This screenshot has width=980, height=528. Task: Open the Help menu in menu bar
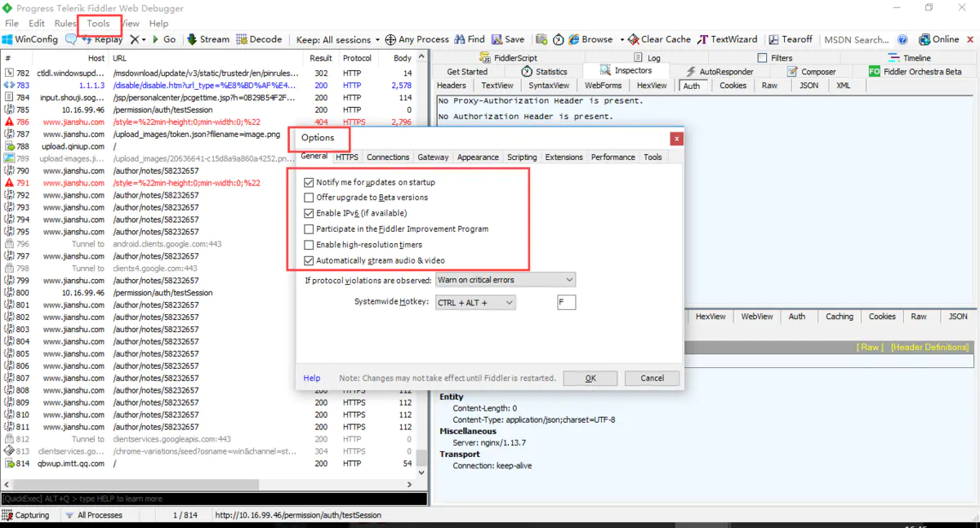[x=158, y=24]
